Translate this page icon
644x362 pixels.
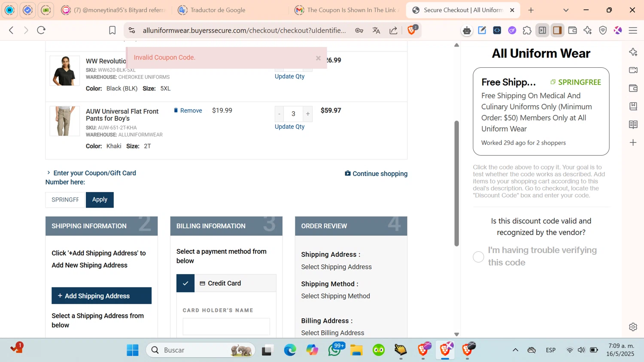[377, 30]
